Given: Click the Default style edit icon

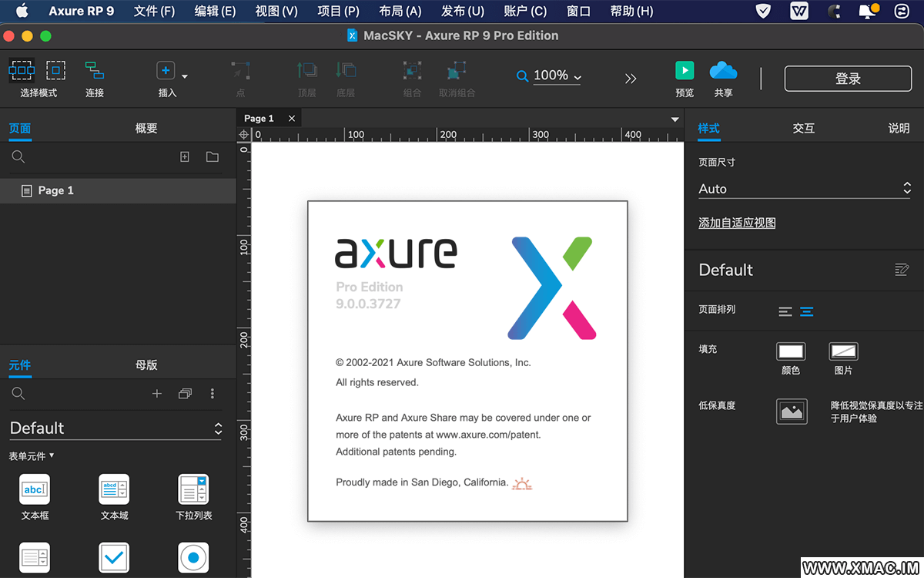Looking at the screenshot, I should point(902,270).
